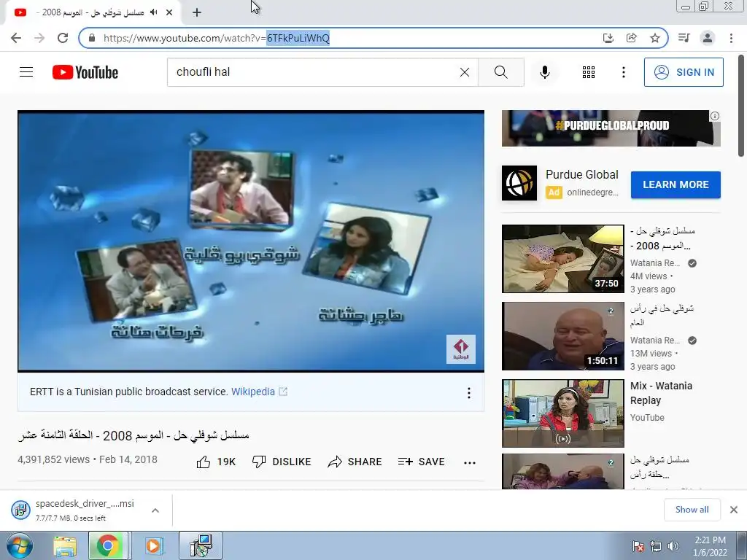Open Chrome's three-dot menu

[731, 38]
